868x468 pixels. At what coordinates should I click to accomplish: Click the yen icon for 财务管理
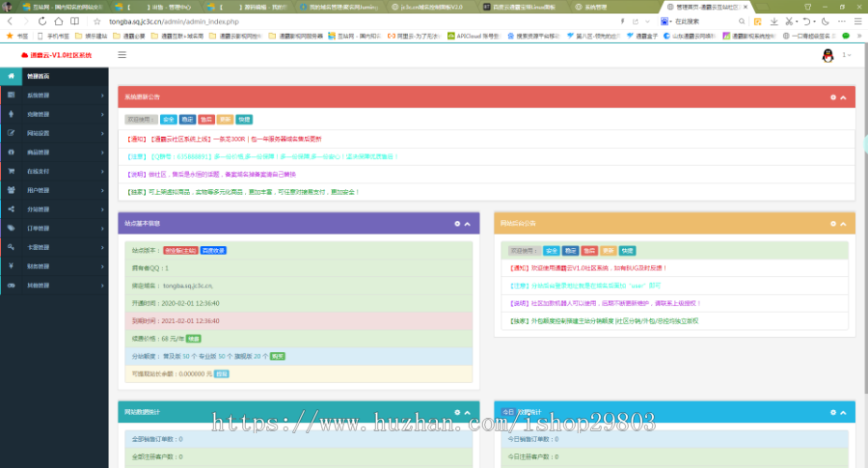coord(11,266)
